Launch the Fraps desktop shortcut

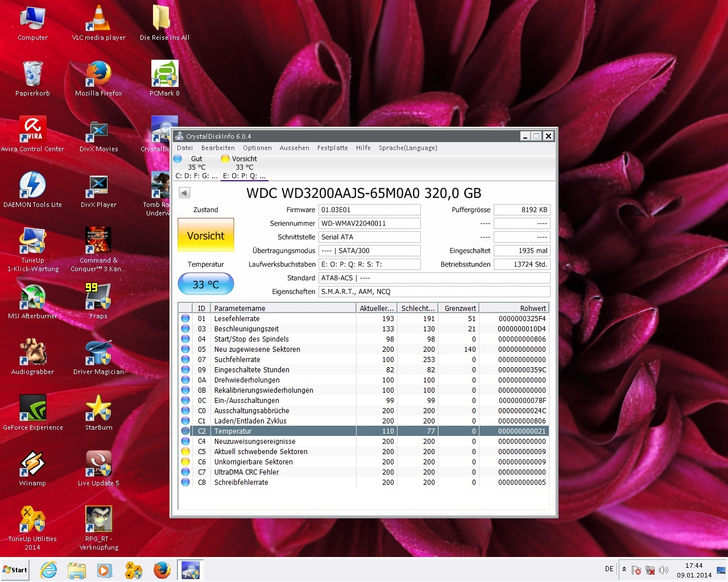pyautogui.click(x=98, y=301)
